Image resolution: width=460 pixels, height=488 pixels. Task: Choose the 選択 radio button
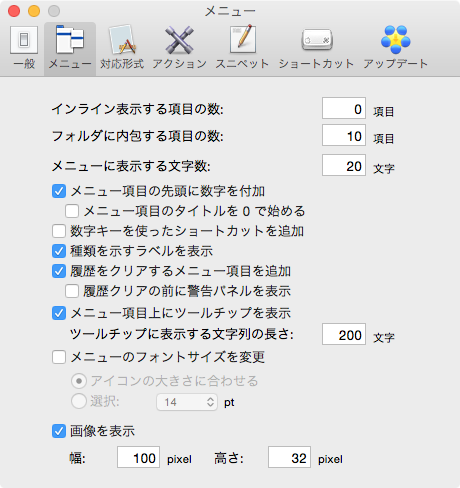pos(79,401)
